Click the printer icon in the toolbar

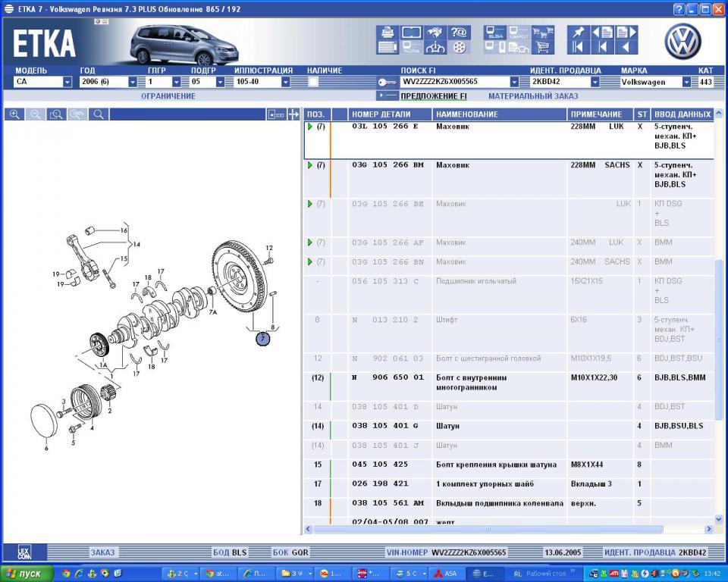tap(388, 32)
